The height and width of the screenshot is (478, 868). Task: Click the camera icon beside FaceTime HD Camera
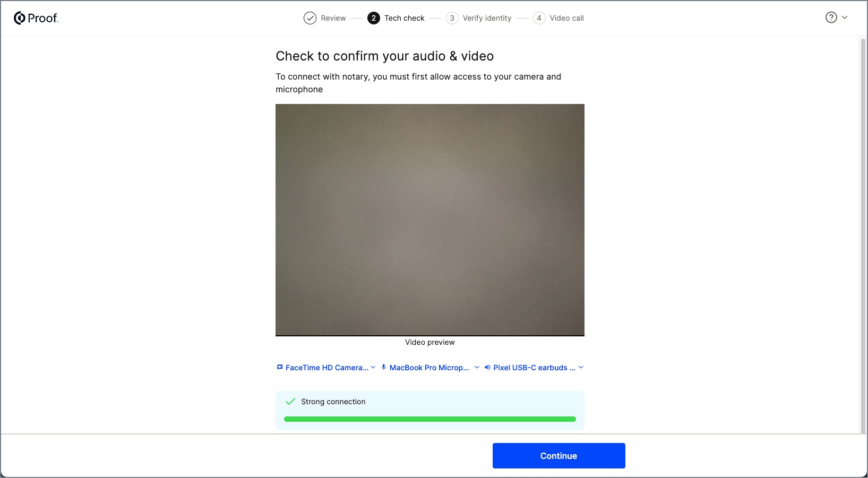pyautogui.click(x=280, y=367)
